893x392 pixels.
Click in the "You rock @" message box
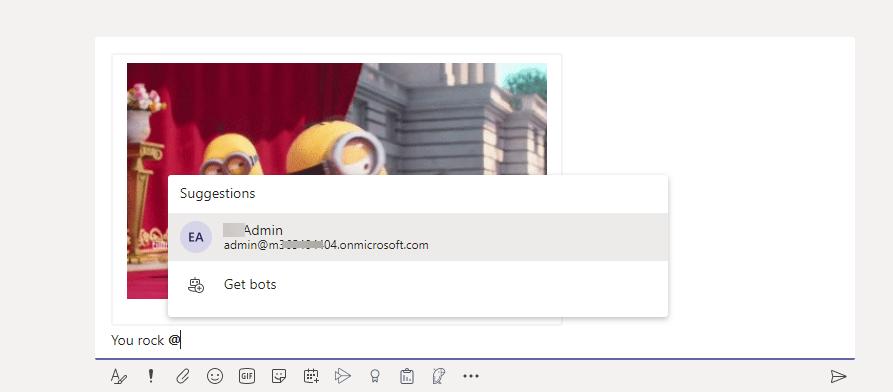coord(474,341)
